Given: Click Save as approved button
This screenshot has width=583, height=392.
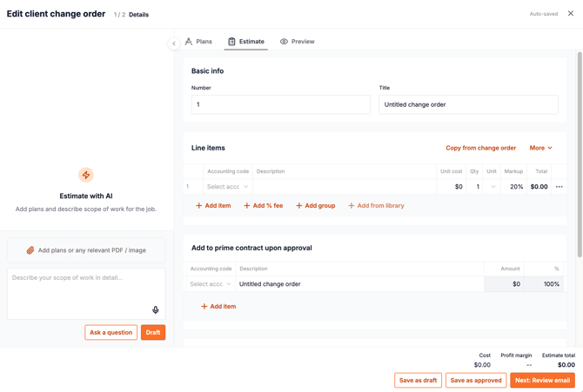Looking at the screenshot, I should [x=476, y=380].
